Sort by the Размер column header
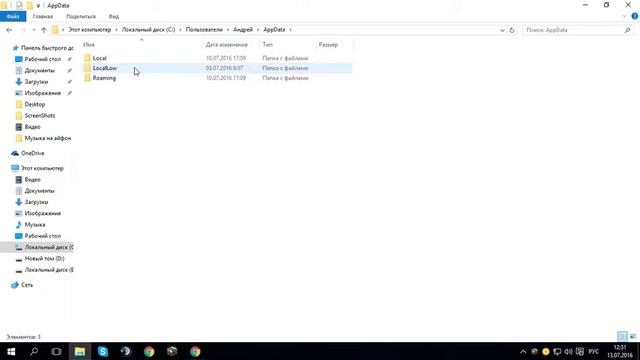This screenshot has height=360, width=640. tap(328, 45)
